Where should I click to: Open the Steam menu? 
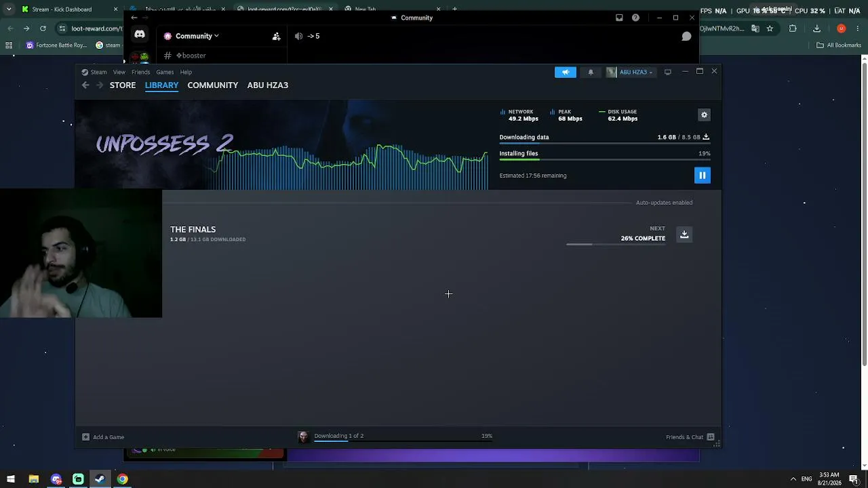(98, 72)
